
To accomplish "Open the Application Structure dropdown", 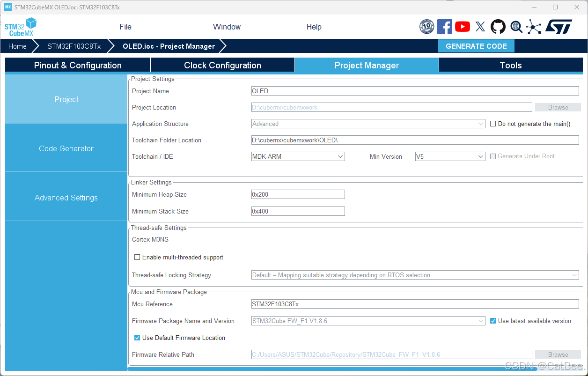I will coord(368,124).
